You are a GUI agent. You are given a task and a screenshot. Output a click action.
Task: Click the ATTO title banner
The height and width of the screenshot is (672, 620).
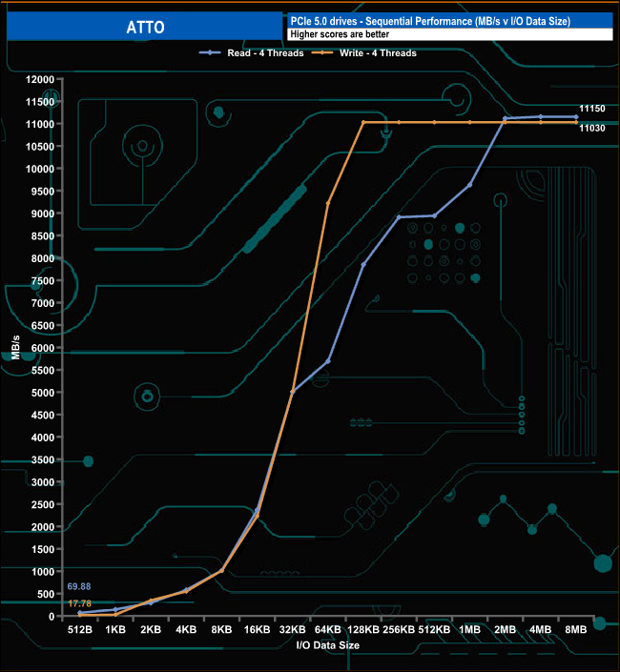pos(144,27)
